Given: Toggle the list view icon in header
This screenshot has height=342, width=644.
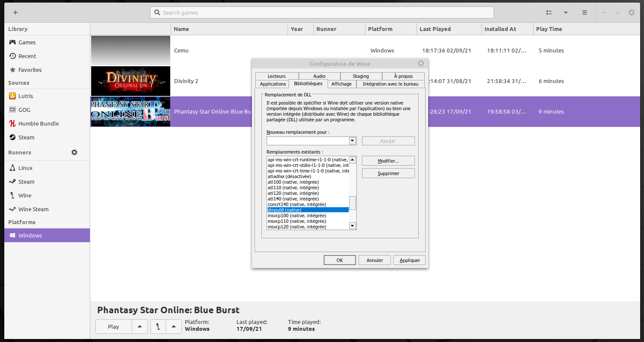Looking at the screenshot, I should click(549, 12).
